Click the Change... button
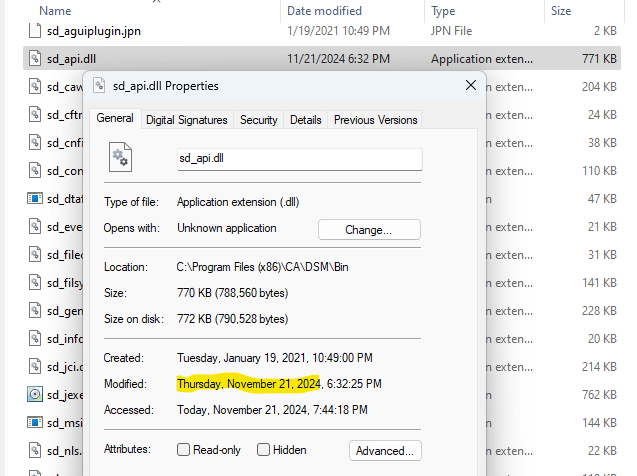The image size is (637, 476). [369, 230]
